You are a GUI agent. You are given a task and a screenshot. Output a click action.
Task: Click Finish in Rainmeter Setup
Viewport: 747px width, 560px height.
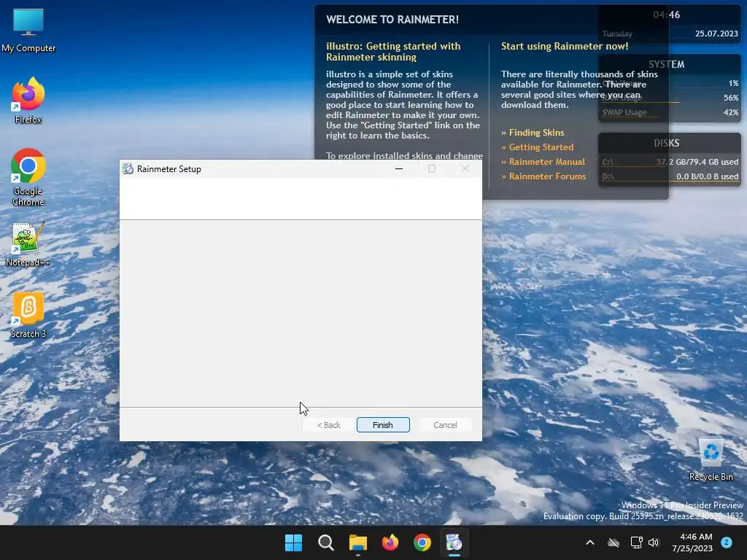coord(383,425)
